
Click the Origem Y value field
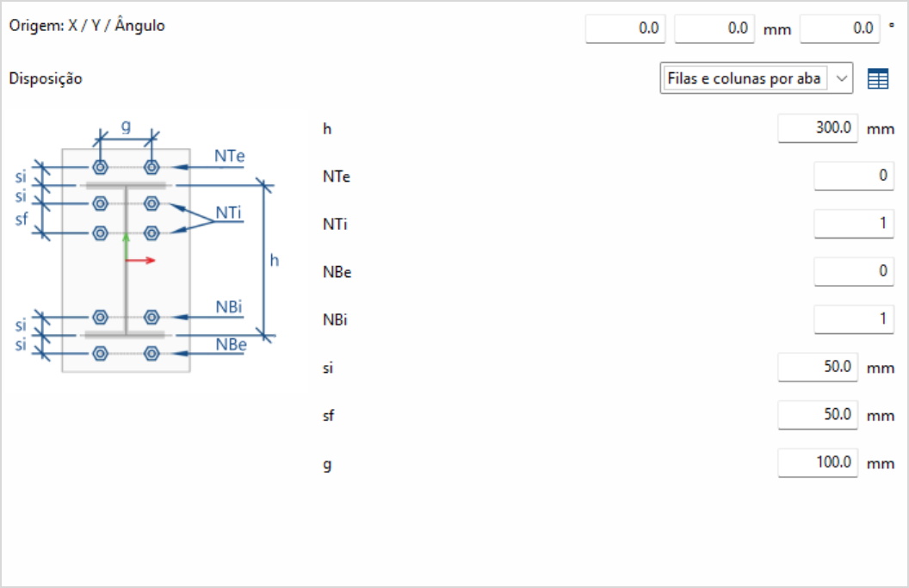tap(714, 28)
